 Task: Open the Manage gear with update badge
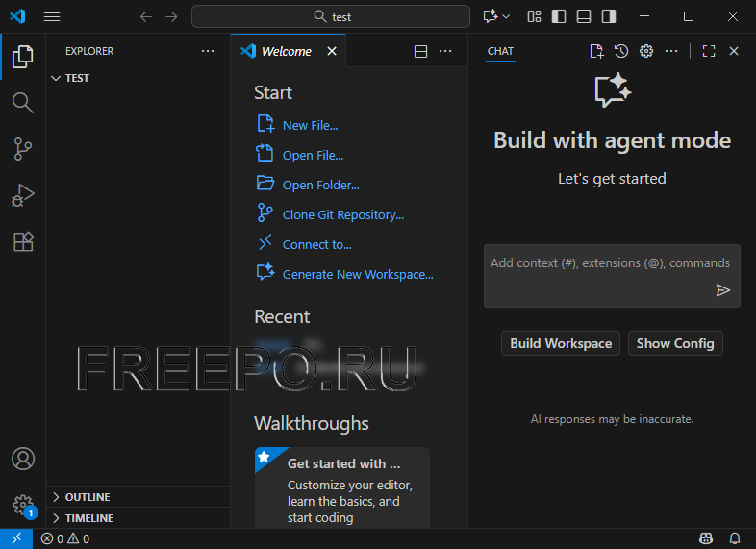24,506
